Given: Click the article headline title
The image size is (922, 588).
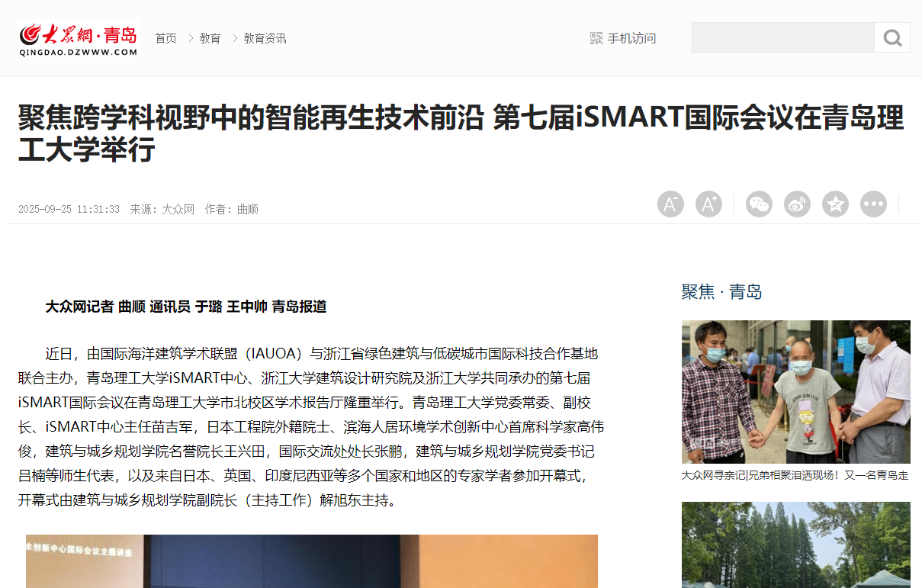Looking at the screenshot, I should coord(461,133).
